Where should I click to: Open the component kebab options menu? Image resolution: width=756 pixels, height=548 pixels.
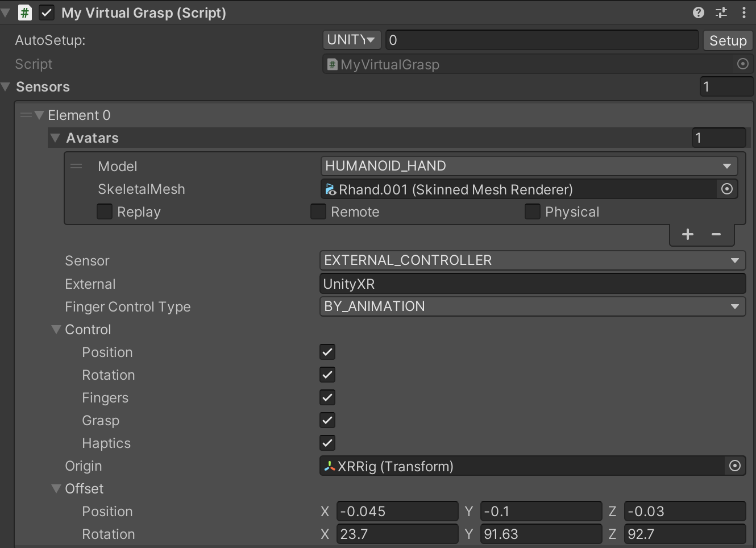coord(744,13)
